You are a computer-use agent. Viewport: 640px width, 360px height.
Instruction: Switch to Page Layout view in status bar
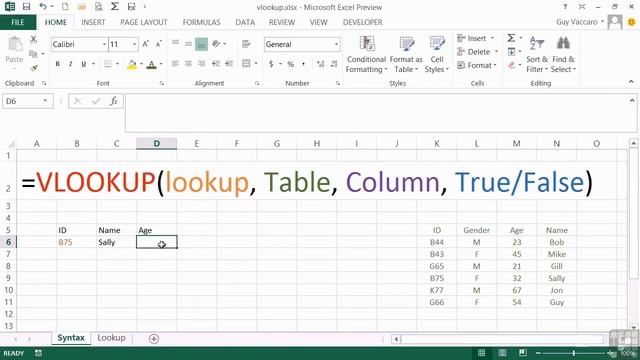point(502,353)
